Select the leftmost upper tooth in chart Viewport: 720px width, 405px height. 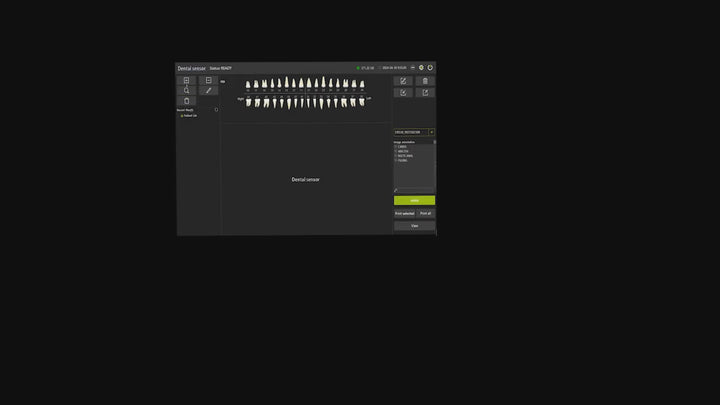point(248,85)
